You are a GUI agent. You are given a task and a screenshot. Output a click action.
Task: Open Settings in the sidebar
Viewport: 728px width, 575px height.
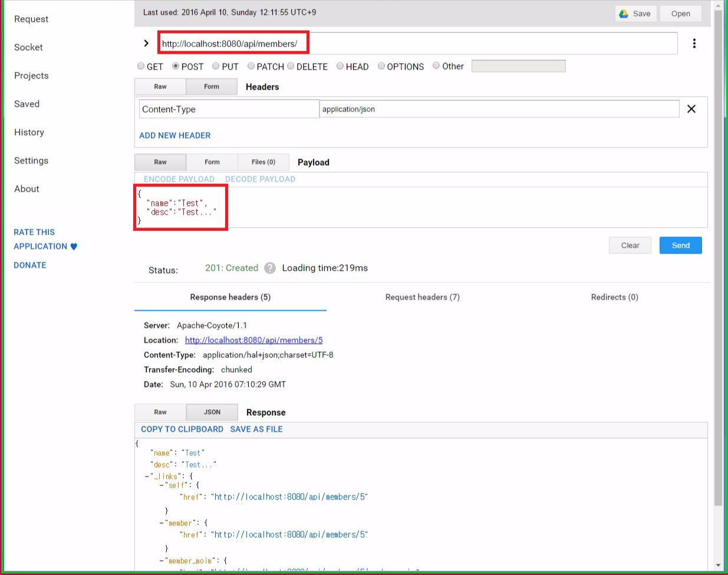tap(31, 160)
